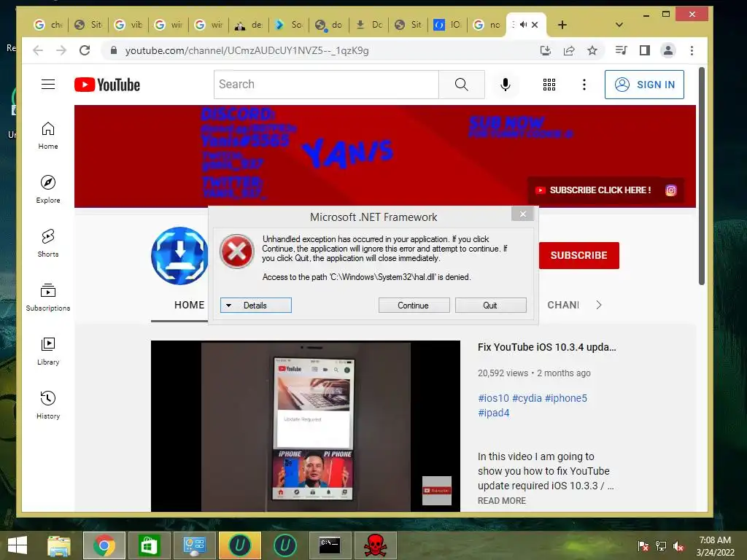Click the address bar URL
The width and height of the screenshot is (747, 560).
pos(247,50)
